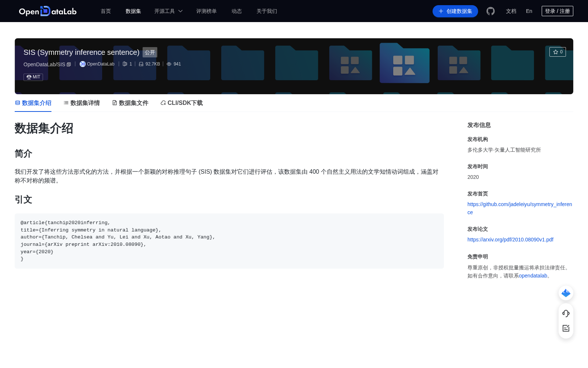Click the 多伦多大学·矢量人工智能研究所 publisher text
Screen dimensions: 588x368
coord(504,150)
